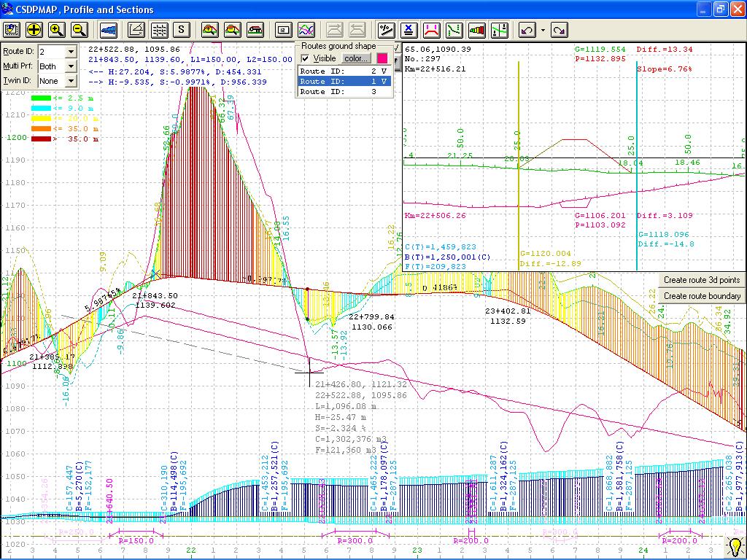This screenshot has width=747, height=560.
Task: Open the Route ID combo box arrow
Action: [x=71, y=52]
